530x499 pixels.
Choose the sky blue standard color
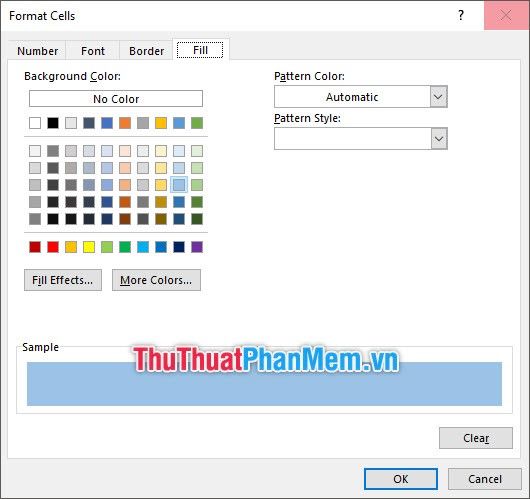(x=143, y=247)
